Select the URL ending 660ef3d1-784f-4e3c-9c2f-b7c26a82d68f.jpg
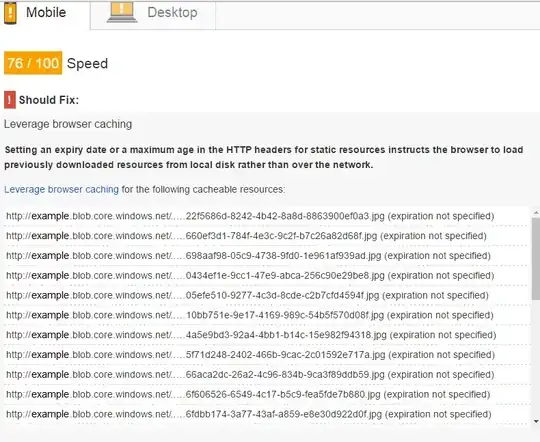The width and height of the screenshot is (540, 442). point(246,236)
